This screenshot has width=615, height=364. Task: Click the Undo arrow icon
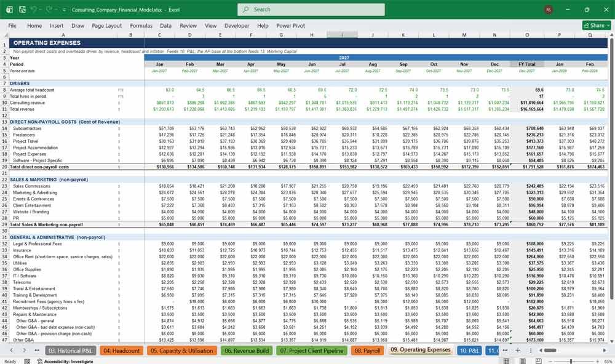pos(34,9)
